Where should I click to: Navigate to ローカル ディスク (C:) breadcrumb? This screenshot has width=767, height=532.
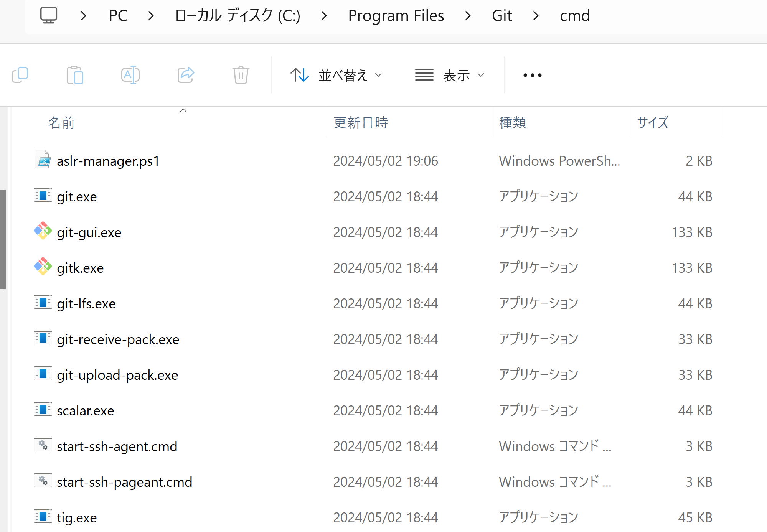238,16
